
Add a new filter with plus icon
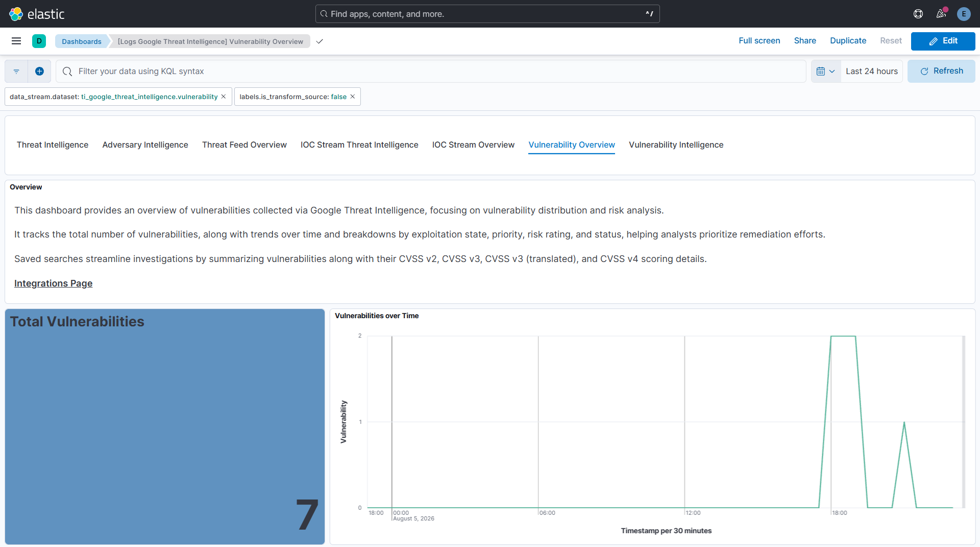39,72
